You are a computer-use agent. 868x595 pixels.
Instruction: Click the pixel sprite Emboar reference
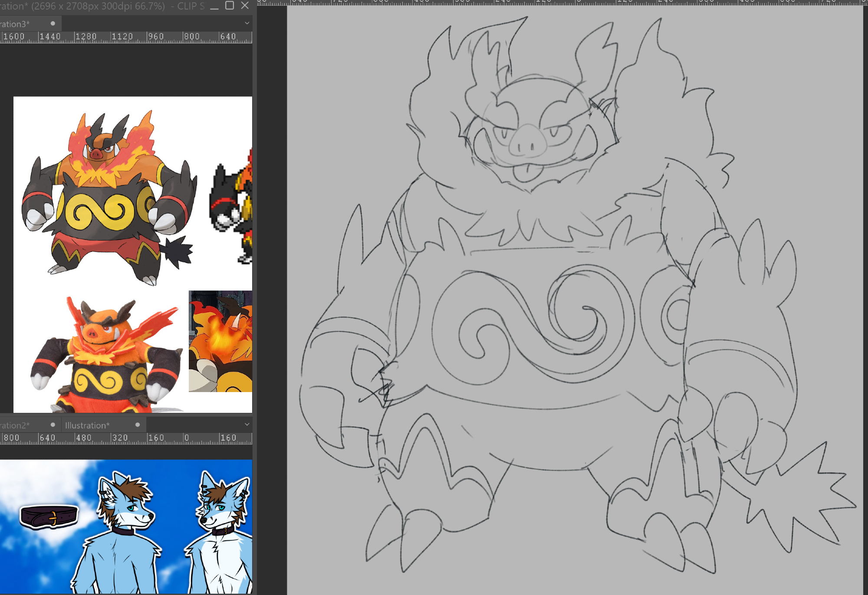pyautogui.click(x=232, y=208)
